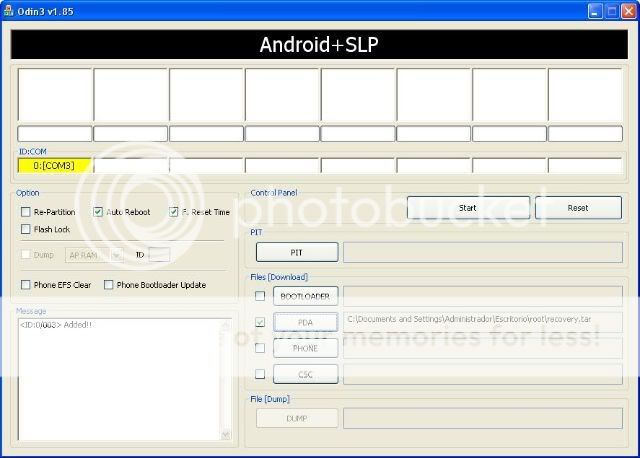Image resolution: width=640 pixels, height=458 pixels.
Task: Click the '<ID:0/003> Added!!' message line
Action: pyautogui.click(x=56, y=325)
